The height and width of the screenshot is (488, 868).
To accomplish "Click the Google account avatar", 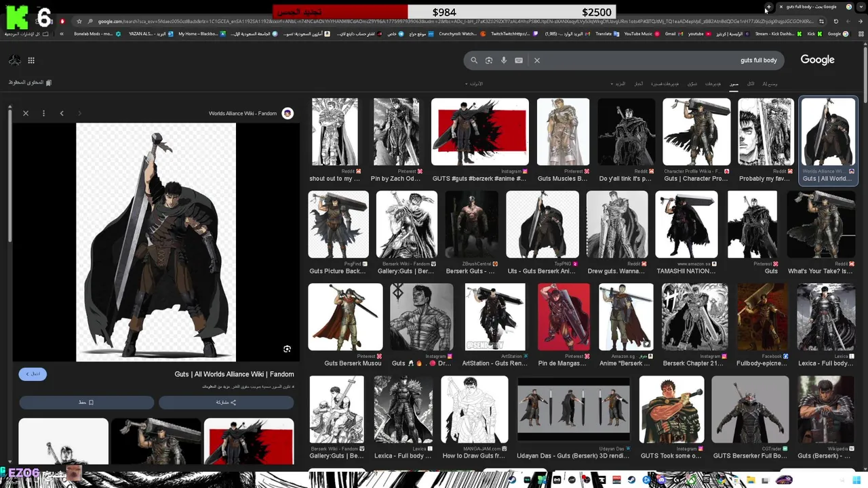I will click(x=14, y=60).
